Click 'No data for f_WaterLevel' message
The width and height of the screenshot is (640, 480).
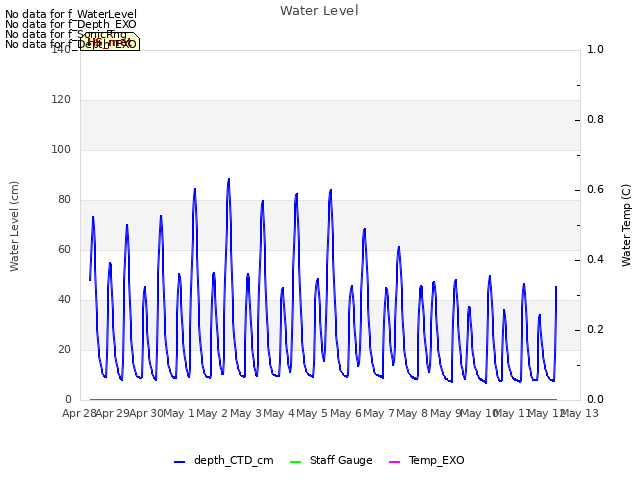click(x=71, y=14)
